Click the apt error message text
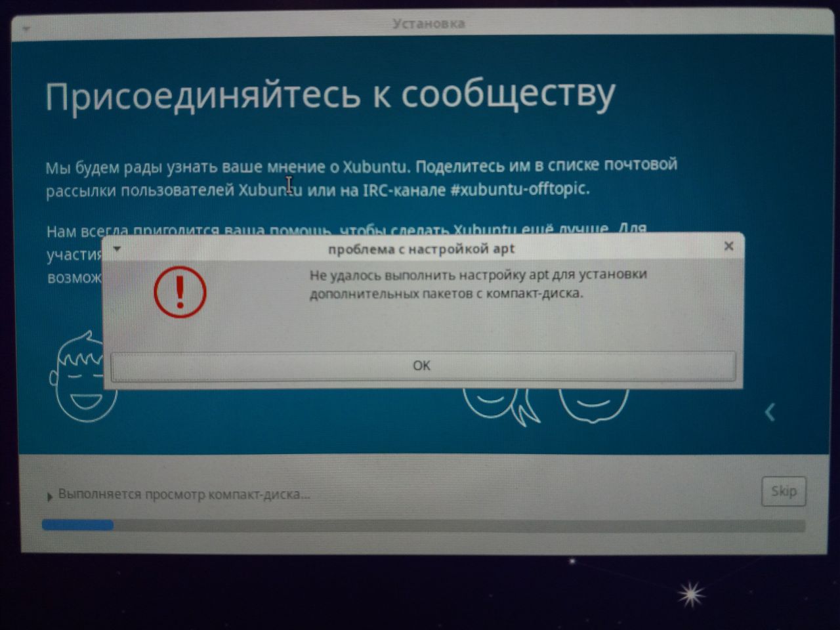 tap(478, 283)
